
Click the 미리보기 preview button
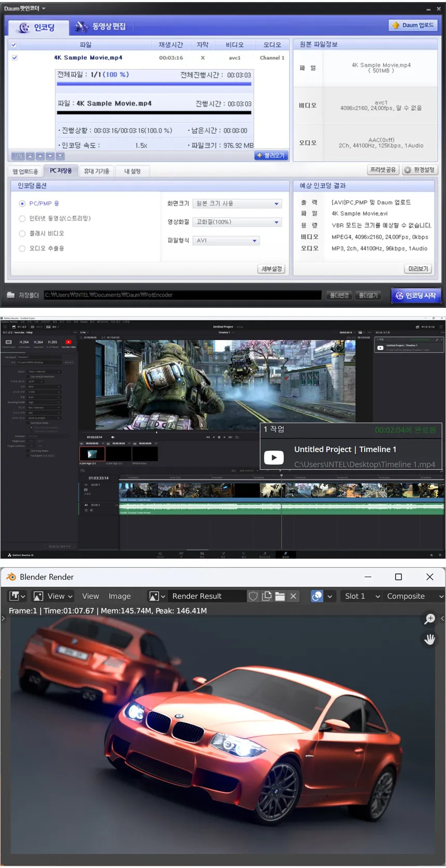click(418, 268)
